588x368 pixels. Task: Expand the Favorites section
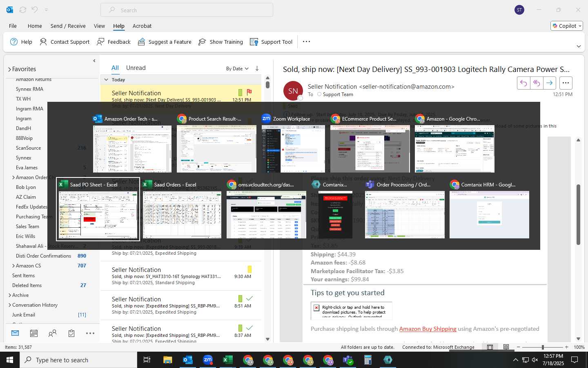point(9,70)
